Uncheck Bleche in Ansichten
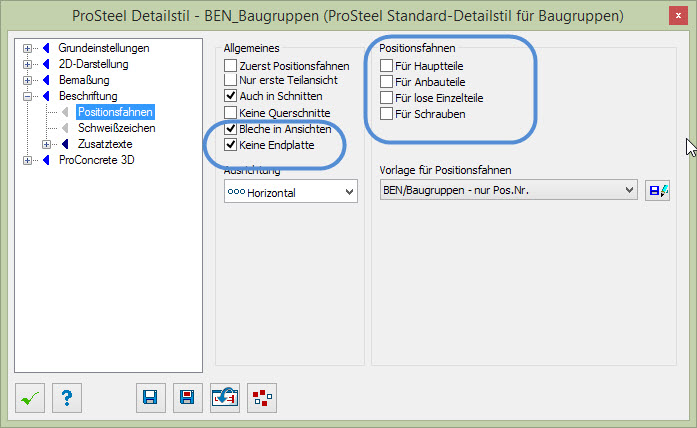The image size is (697, 428). click(230, 129)
